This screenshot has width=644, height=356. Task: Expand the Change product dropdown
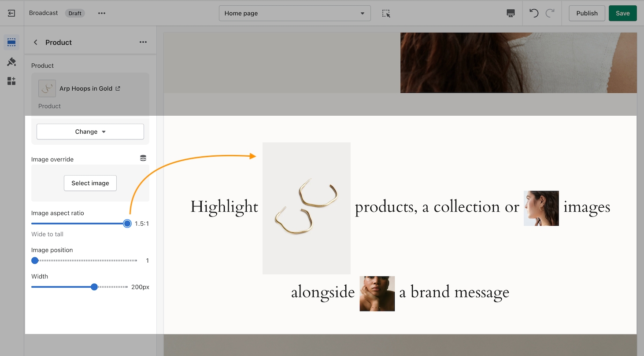(x=90, y=132)
